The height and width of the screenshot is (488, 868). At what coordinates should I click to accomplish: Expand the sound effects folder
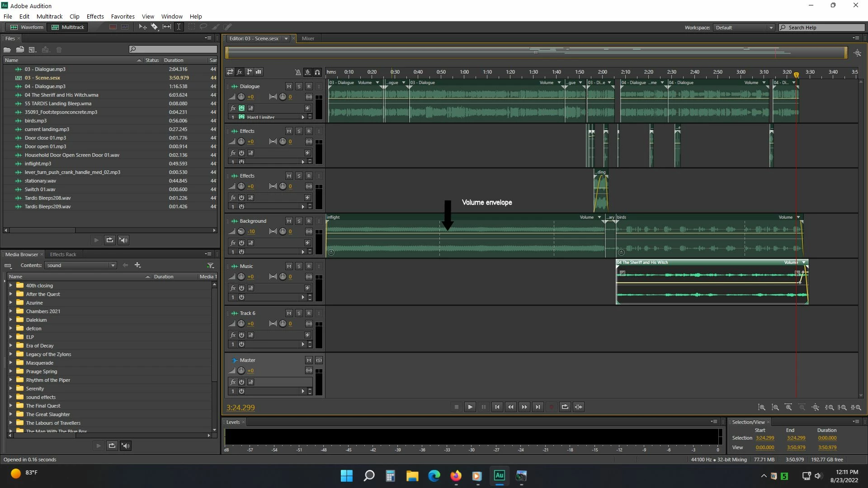pyautogui.click(x=10, y=397)
